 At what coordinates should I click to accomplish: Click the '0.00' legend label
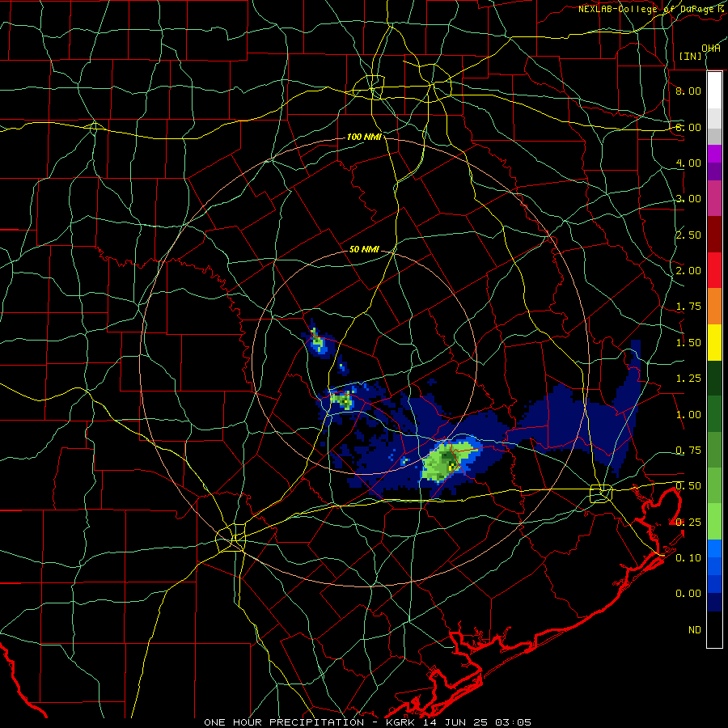click(x=688, y=594)
